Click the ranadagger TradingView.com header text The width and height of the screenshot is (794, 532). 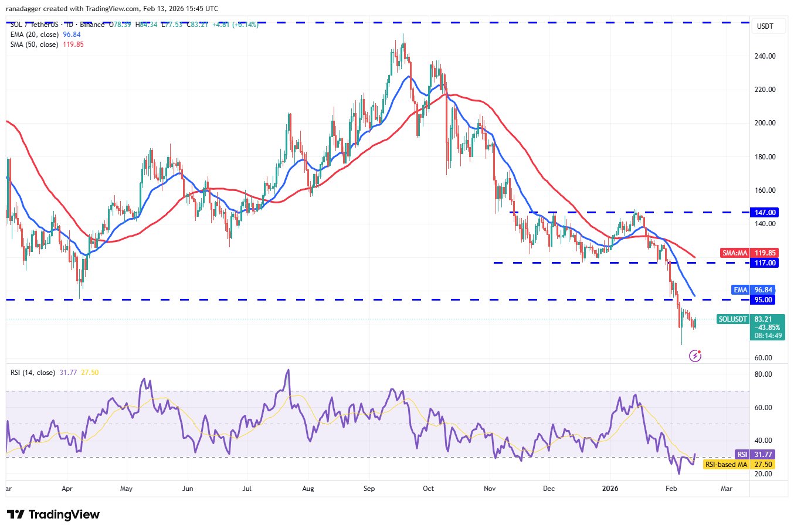[112, 9]
